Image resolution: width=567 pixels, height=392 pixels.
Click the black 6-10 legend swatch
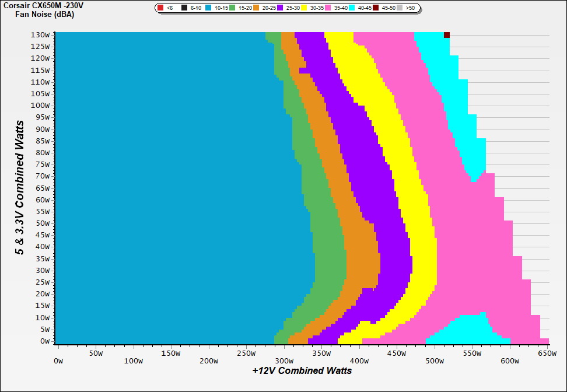point(184,8)
